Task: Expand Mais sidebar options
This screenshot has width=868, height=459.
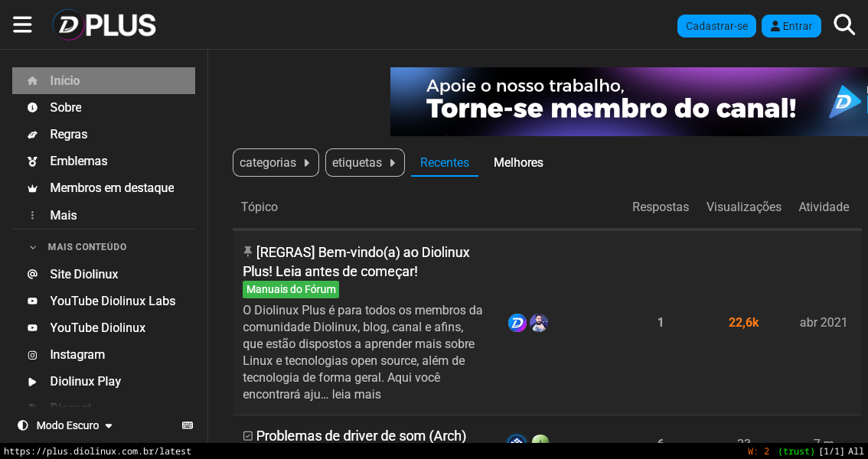Action: click(63, 215)
